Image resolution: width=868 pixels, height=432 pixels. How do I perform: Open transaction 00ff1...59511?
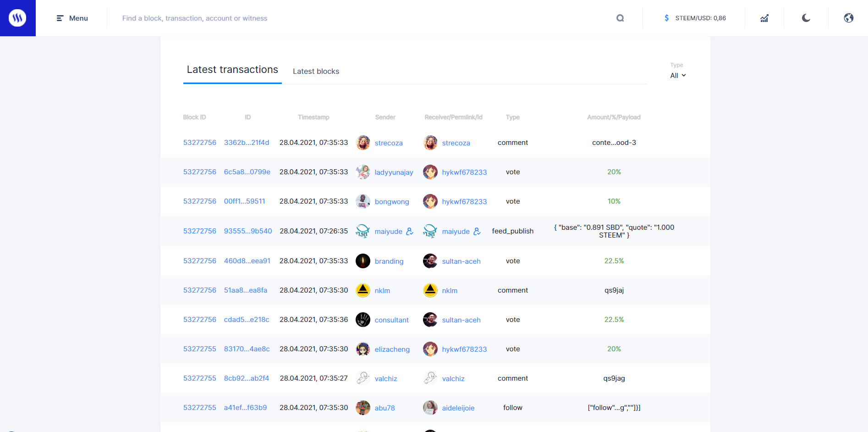[245, 201]
